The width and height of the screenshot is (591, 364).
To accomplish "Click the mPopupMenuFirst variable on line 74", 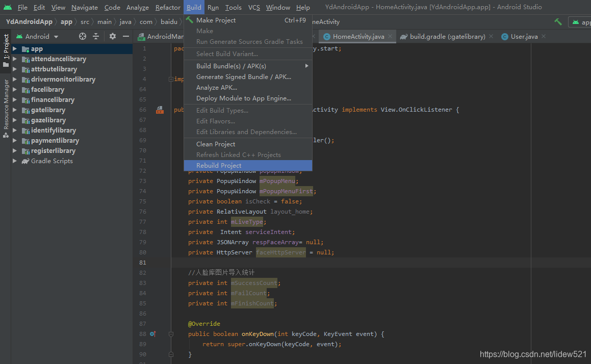I will tap(286, 191).
